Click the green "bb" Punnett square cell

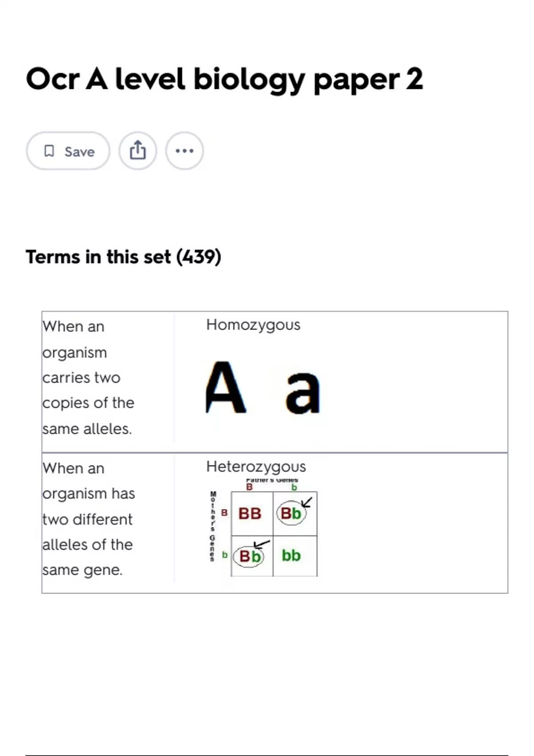click(291, 555)
